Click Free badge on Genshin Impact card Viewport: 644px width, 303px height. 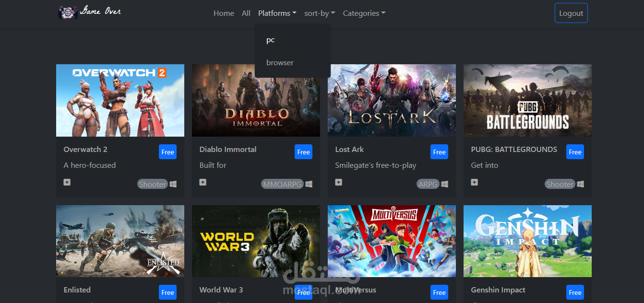coord(575,292)
